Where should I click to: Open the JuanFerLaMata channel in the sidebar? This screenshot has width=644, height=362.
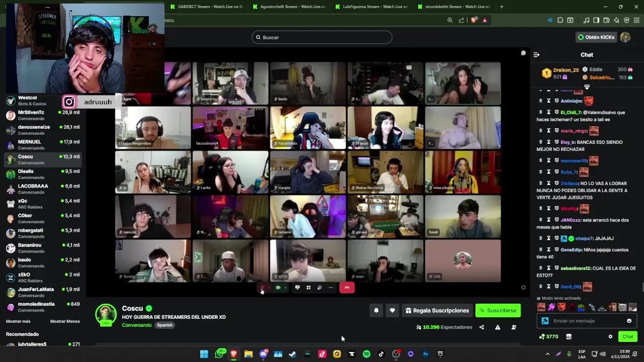pyautogui.click(x=43, y=292)
